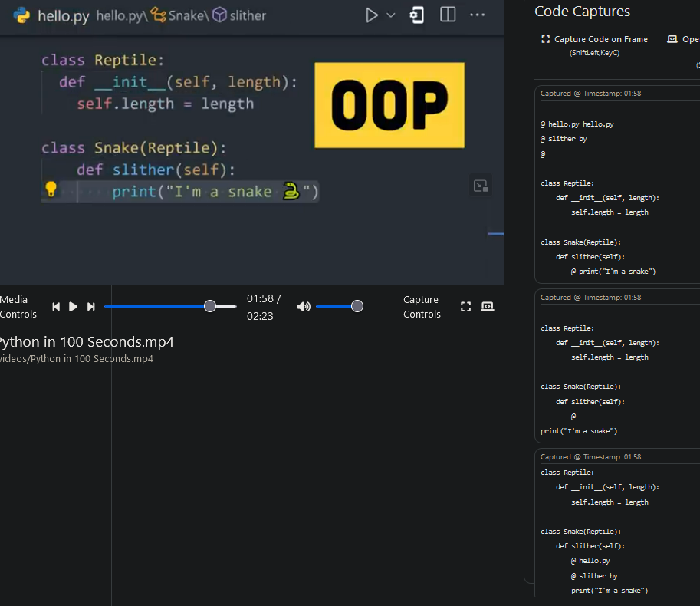Screen dimensions: 700x606
Task: Click the video seek progress slider
Action: coord(209,306)
